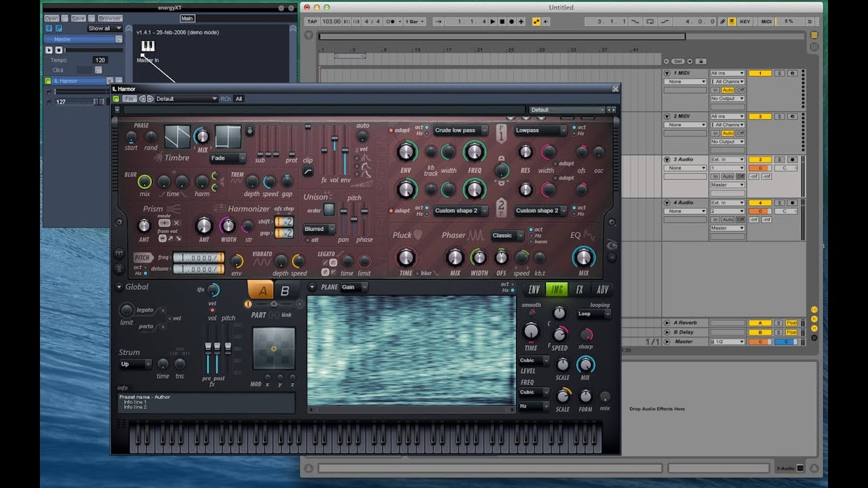The height and width of the screenshot is (488, 868).
Task: Click the Harmonizer WIDTH knob
Action: pos(228,226)
